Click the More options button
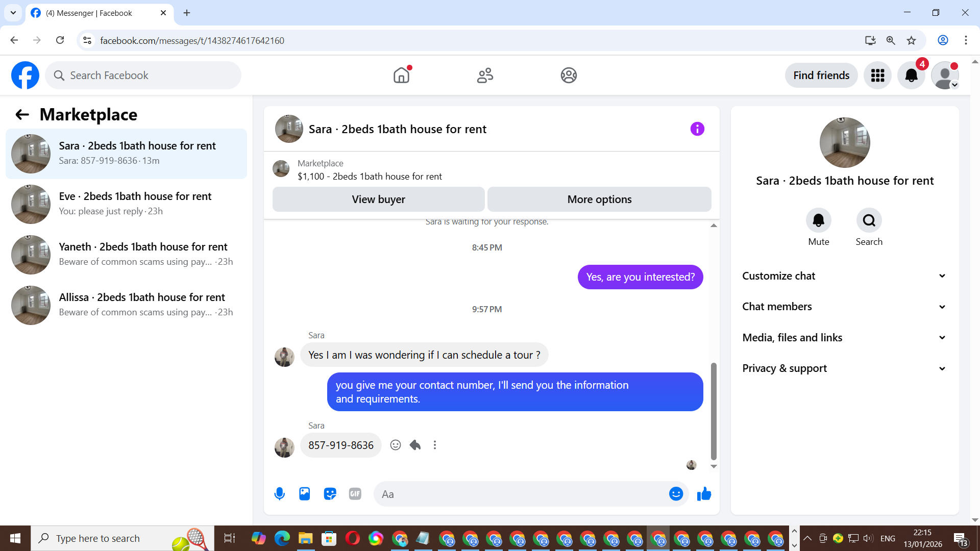Image resolution: width=980 pixels, height=551 pixels. click(599, 199)
